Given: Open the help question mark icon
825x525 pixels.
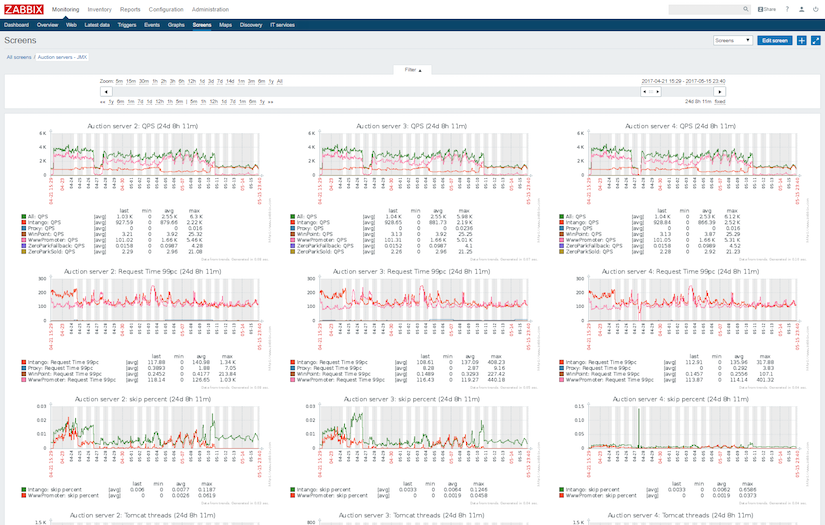Looking at the screenshot, I should (x=787, y=9).
